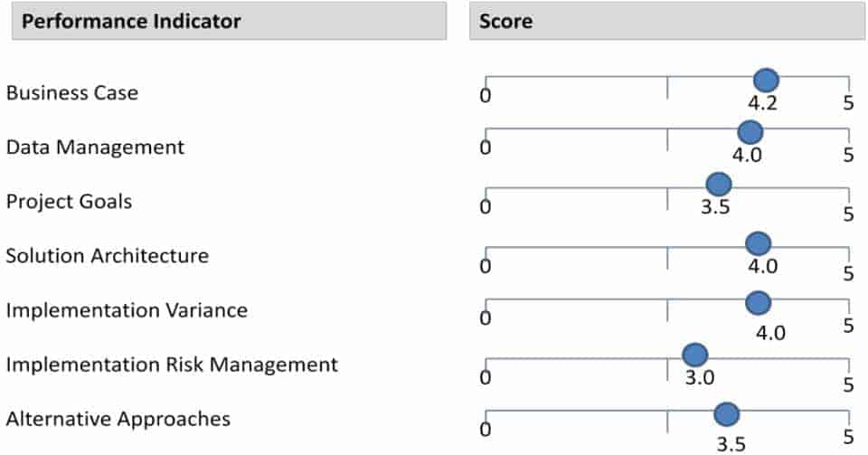
Task: Click the 3.0 score value label
Action: click(x=700, y=377)
